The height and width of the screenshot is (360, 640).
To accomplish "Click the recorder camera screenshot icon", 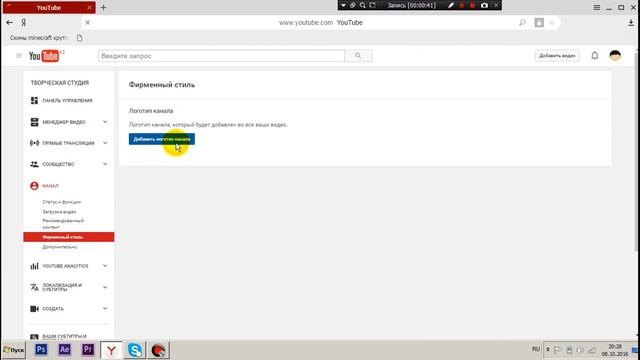I will 484,5.
